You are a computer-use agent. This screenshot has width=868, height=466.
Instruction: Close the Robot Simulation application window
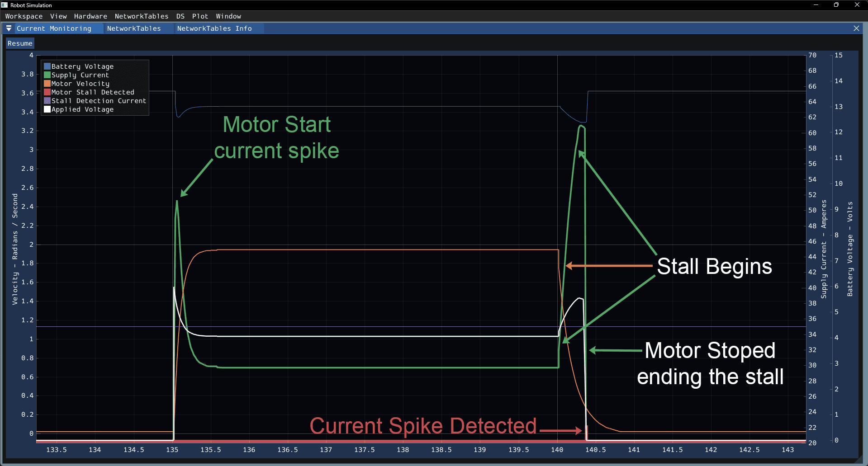tap(857, 5)
